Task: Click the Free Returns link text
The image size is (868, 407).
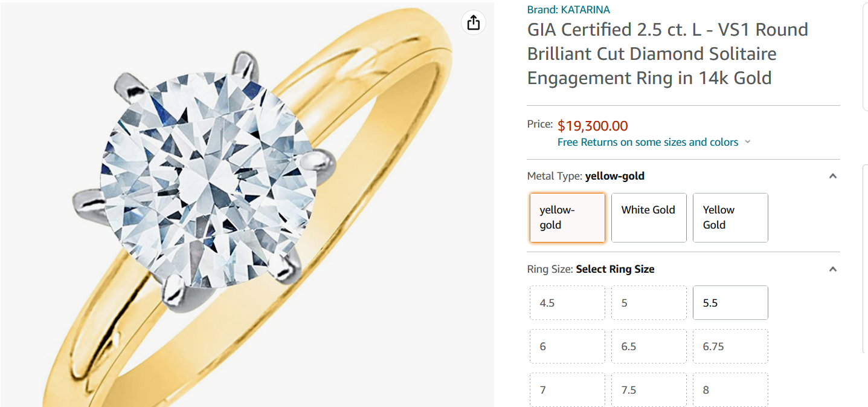Action: tap(648, 142)
